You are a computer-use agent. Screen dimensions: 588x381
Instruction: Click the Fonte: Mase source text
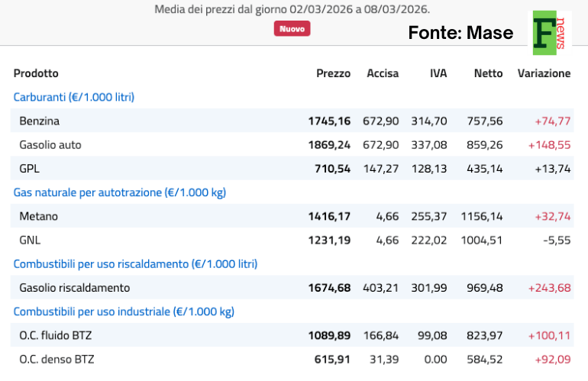(460, 33)
